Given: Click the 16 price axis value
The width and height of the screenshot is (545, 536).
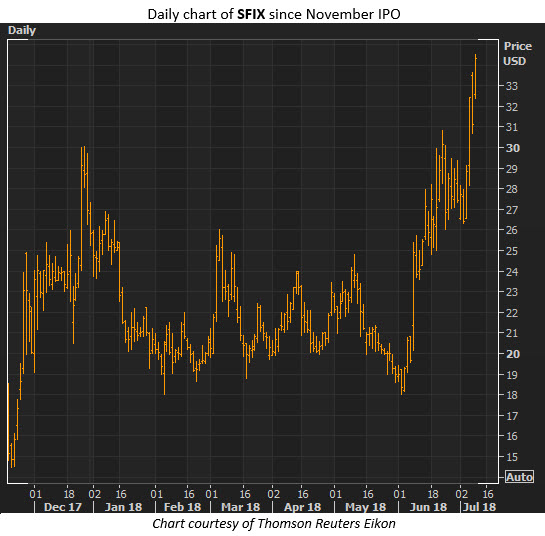Looking at the screenshot, I should tap(512, 436).
